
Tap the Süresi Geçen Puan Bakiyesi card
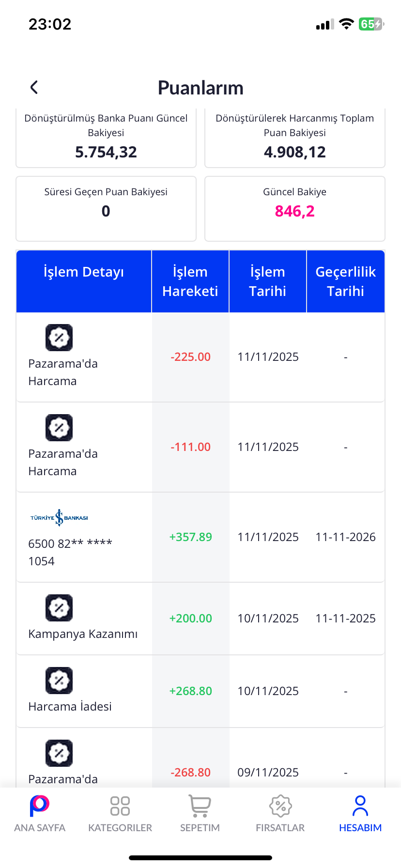click(x=106, y=208)
